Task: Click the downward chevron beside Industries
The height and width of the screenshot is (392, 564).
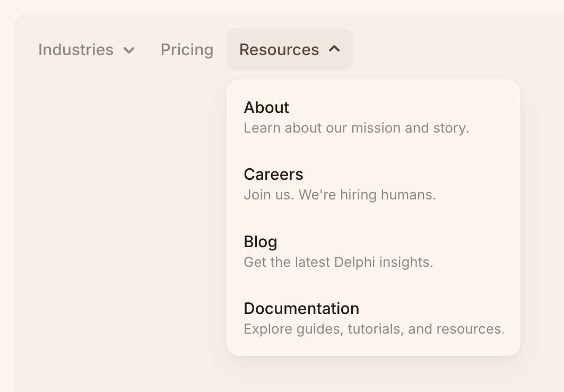Action: click(x=130, y=50)
